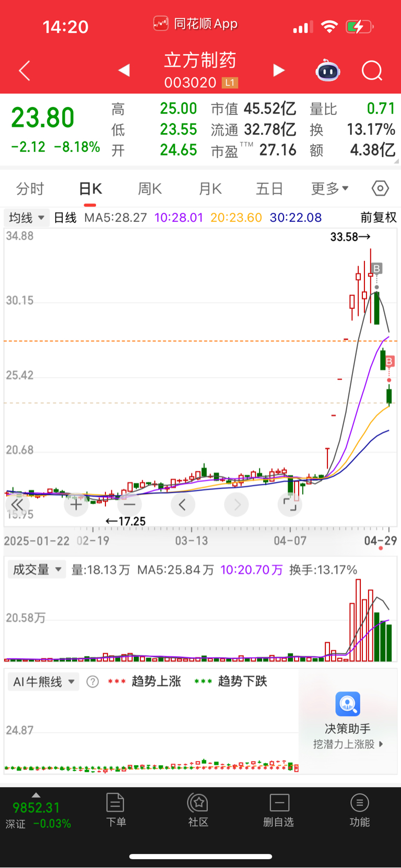
Task: Tap 33.58 high price marker
Action: (350, 237)
